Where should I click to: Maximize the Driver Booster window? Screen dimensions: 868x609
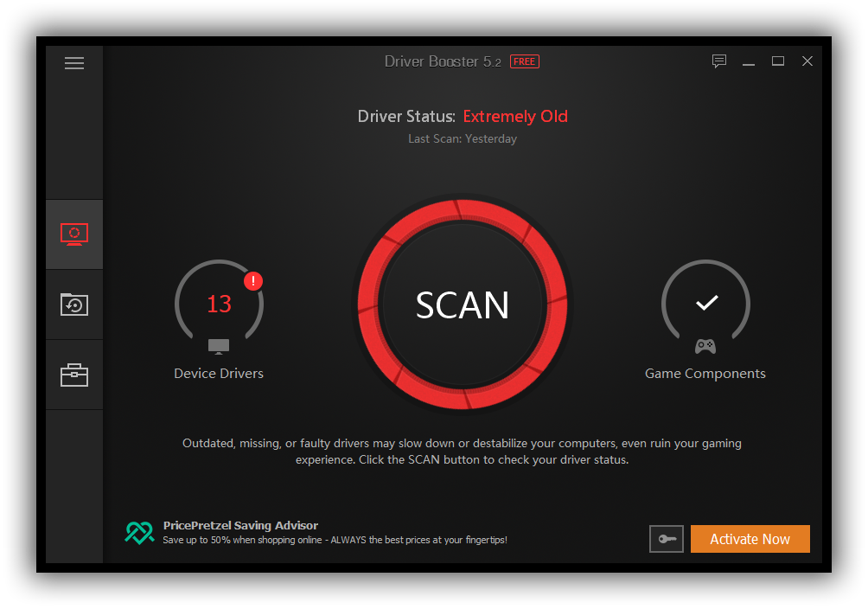778,61
